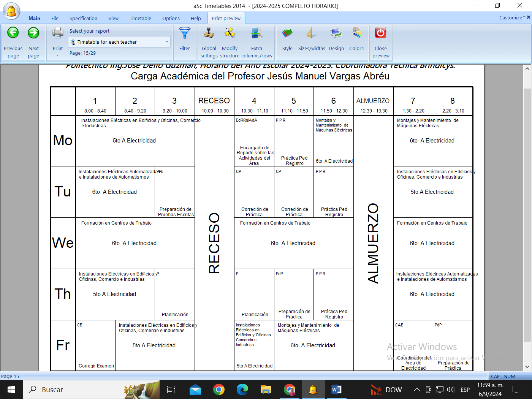Click 'Page 15' in status bar
This screenshot has width=532, height=399.
pos(10,376)
